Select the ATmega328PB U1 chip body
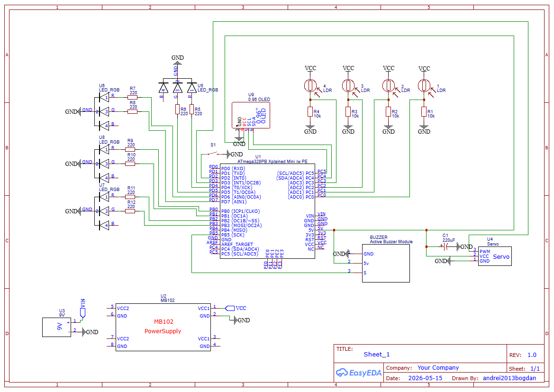The image size is (554, 392). pyautogui.click(x=267, y=211)
